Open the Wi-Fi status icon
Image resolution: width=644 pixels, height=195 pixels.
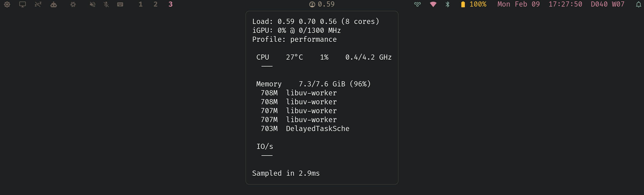[433, 4]
